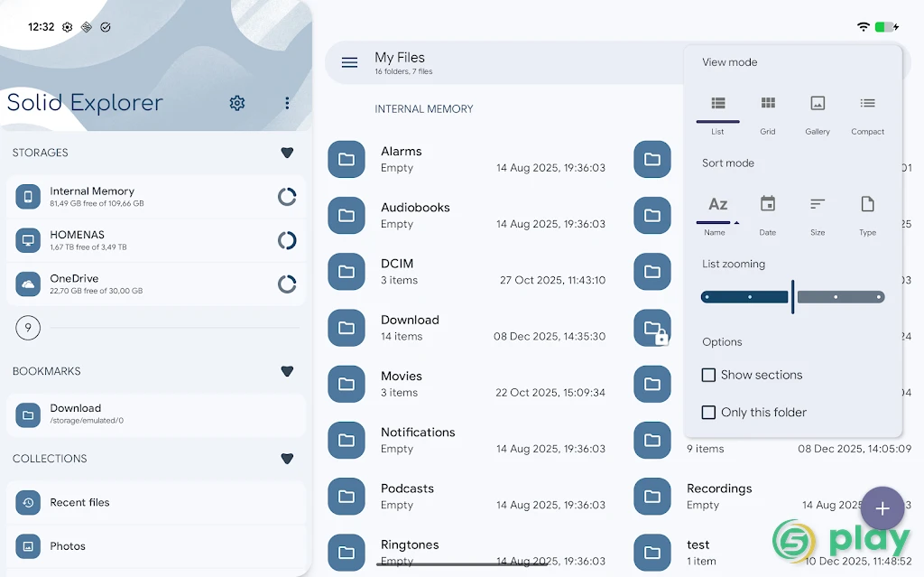This screenshot has height=577, width=924.
Task: Click the Alarms folder icon
Action: coord(346,159)
